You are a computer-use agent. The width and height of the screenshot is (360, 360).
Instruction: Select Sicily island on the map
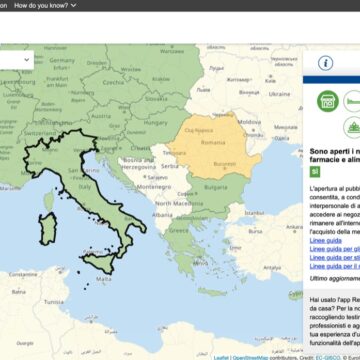99,262
